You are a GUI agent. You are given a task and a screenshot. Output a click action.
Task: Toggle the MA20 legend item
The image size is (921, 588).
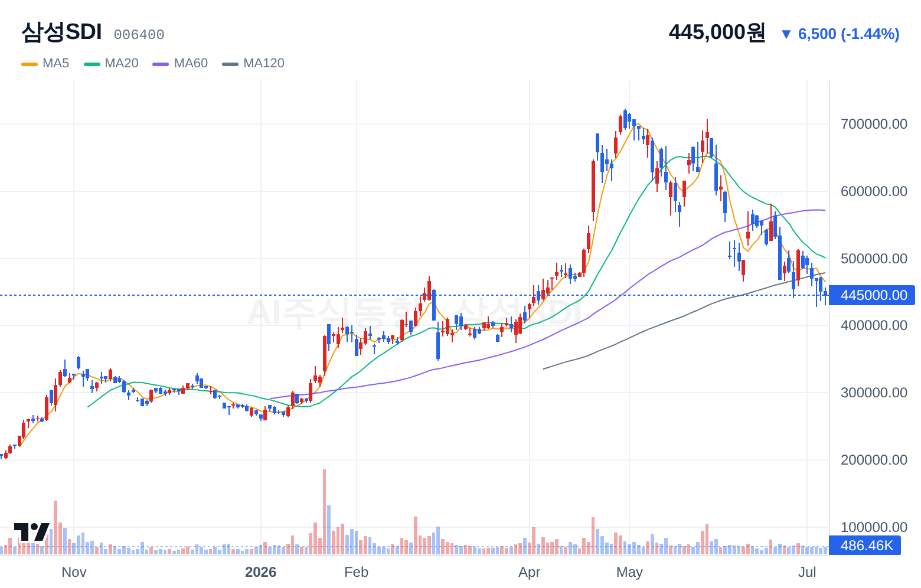click(x=111, y=63)
